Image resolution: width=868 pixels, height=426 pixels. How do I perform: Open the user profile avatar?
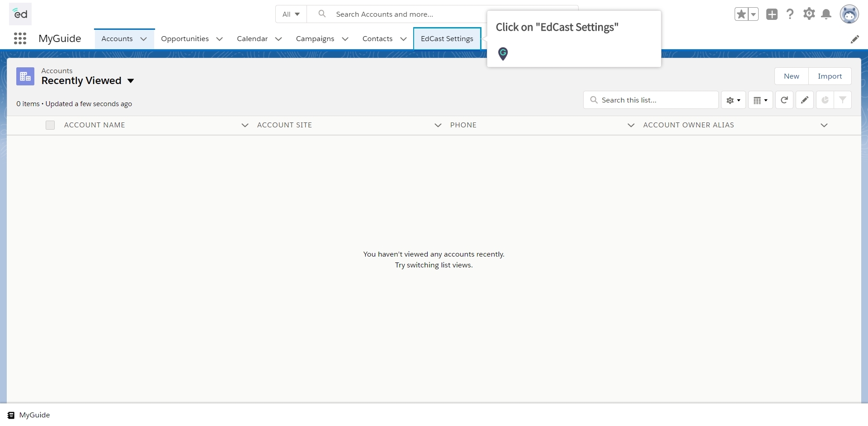[x=849, y=14]
